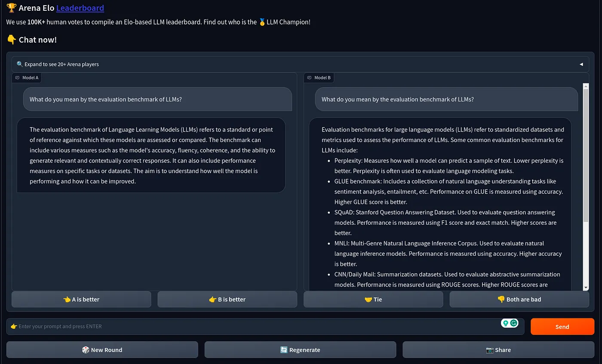Click the user question bubble in Model A
Viewport: 602px width, 364px height.
click(x=157, y=99)
